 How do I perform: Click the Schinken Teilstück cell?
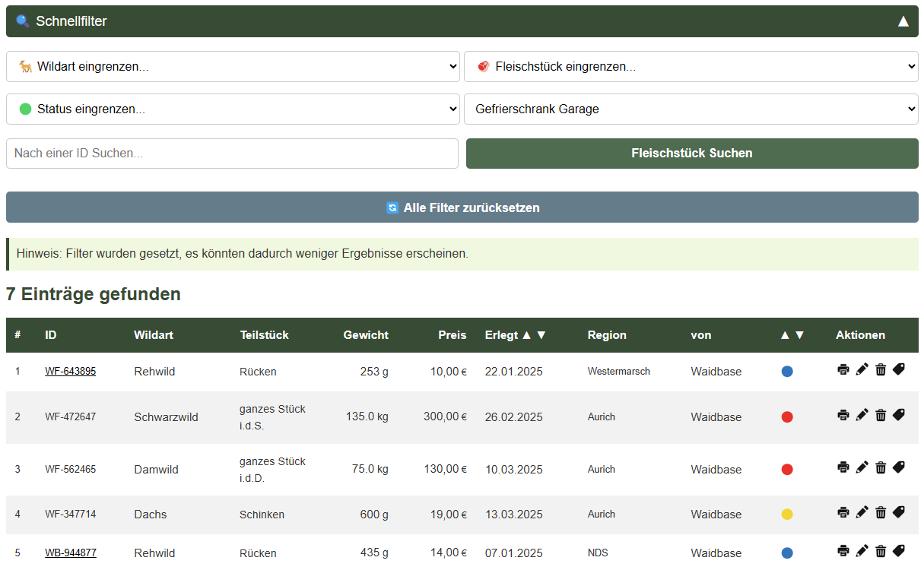(x=262, y=515)
